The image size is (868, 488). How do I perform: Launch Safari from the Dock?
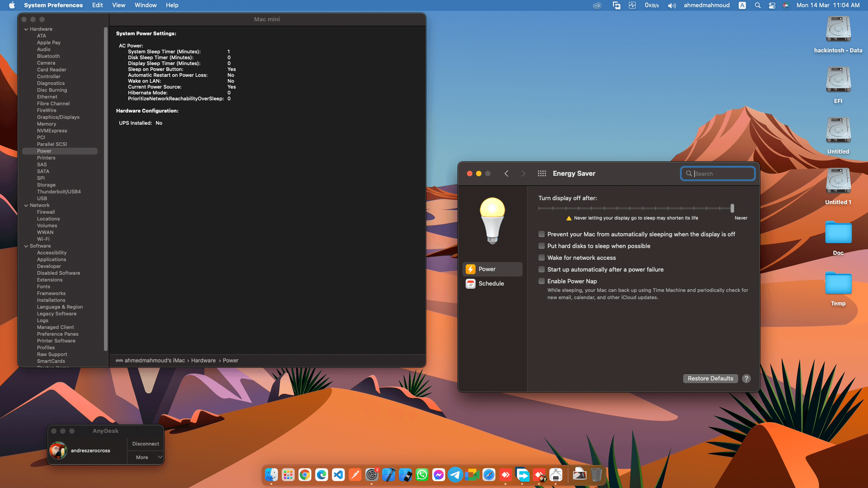[x=489, y=475]
